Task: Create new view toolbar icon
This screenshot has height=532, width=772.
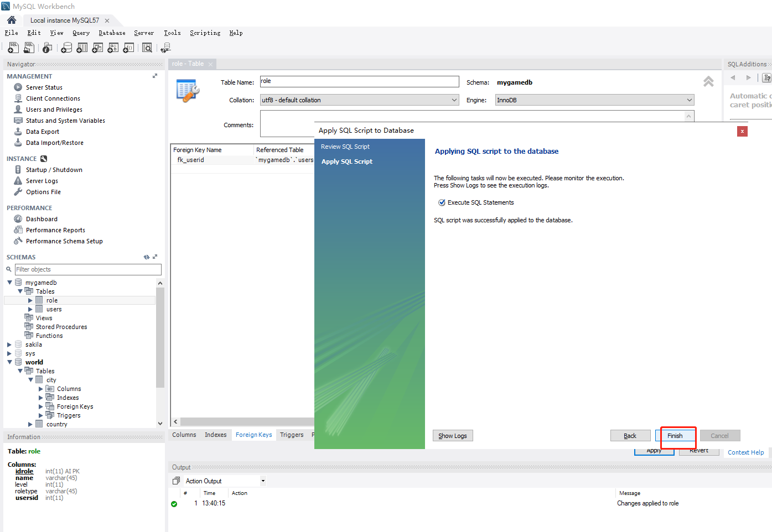Action: pos(97,48)
